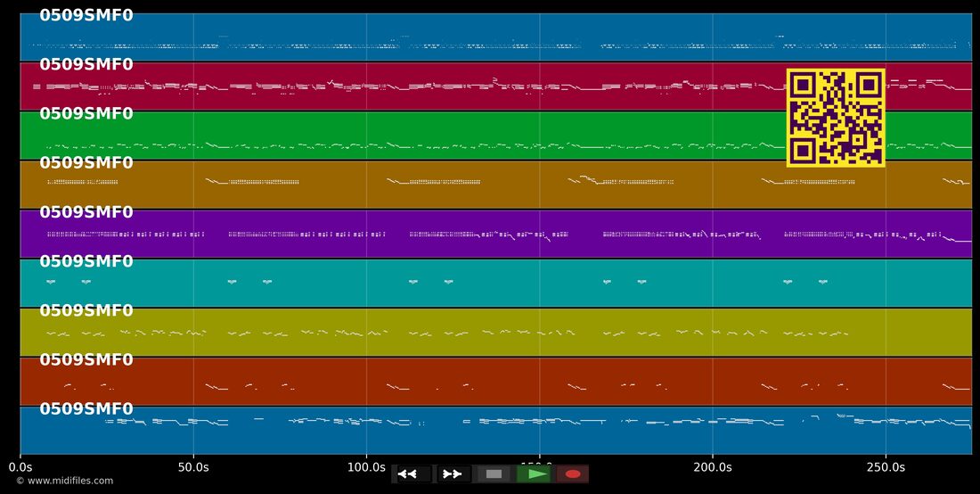The image size is (980, 494).
Task: Select the 0509SMF0 label on the golden-brown track
Action: (x=86, y=162)
